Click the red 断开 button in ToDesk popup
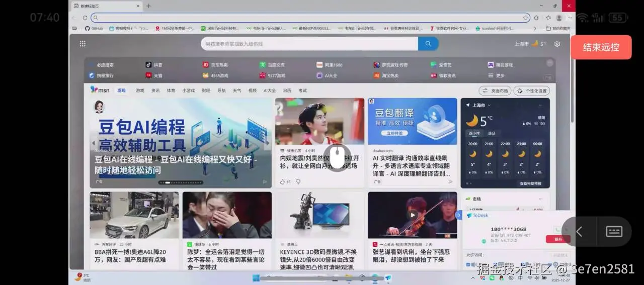Image resolution: width=644 pixels, height=285 pixels. click(557, 239)
